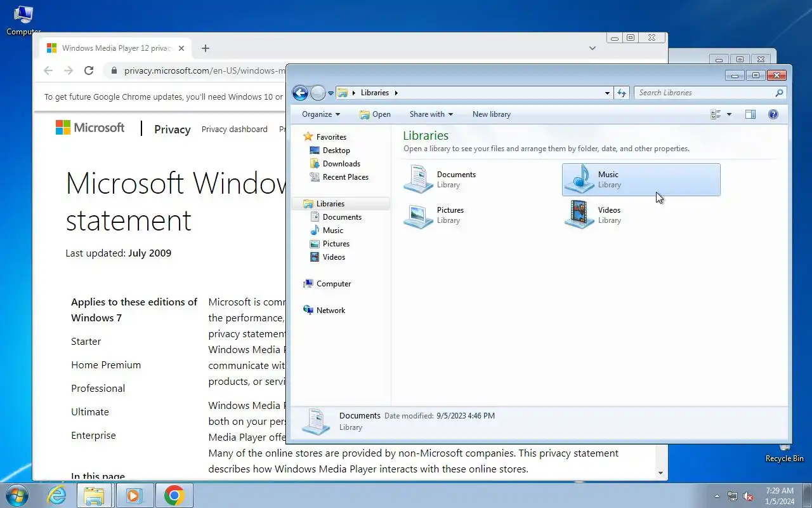The height and width of the screenshot is (508, 812).
Task: Open the Organize menu
Action: tap(321, 114)
